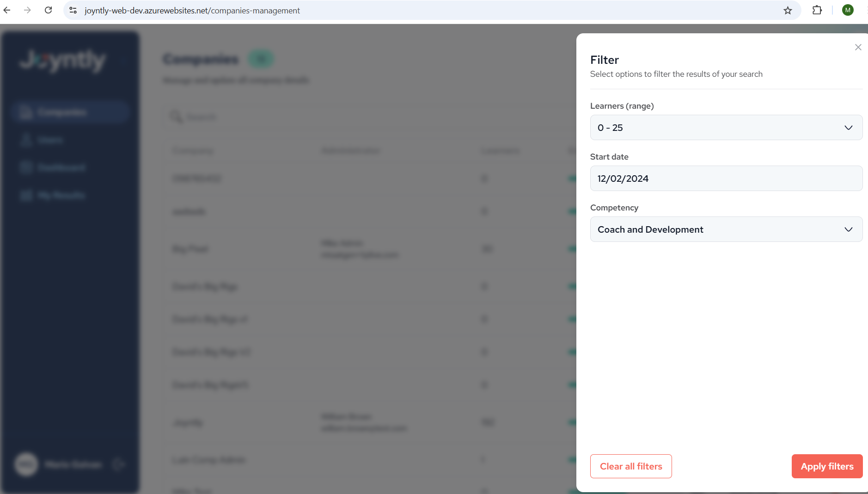
Task: Reload the current page
Action: [48, 10]
